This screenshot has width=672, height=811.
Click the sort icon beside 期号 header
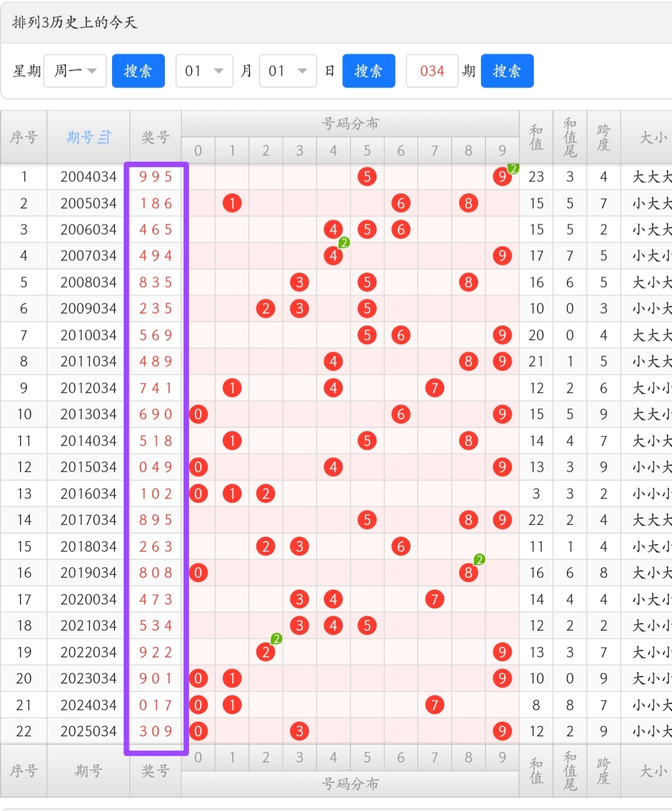(105, 137)
